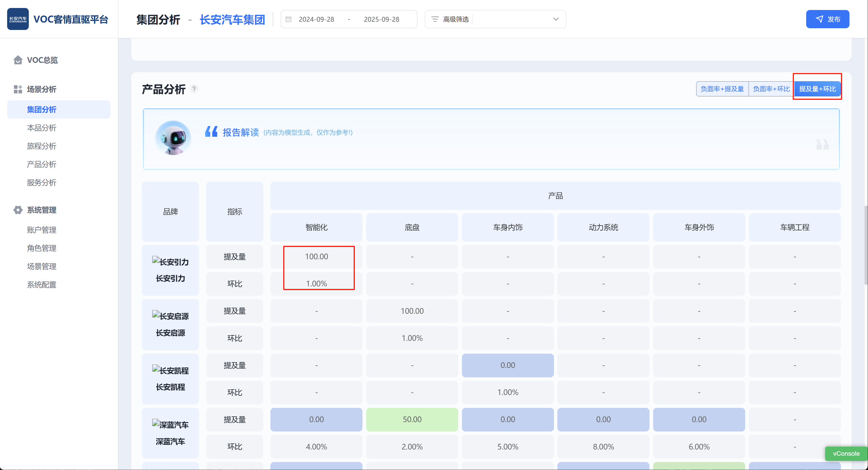Click the green 50.00 底盘 cell

412,420
